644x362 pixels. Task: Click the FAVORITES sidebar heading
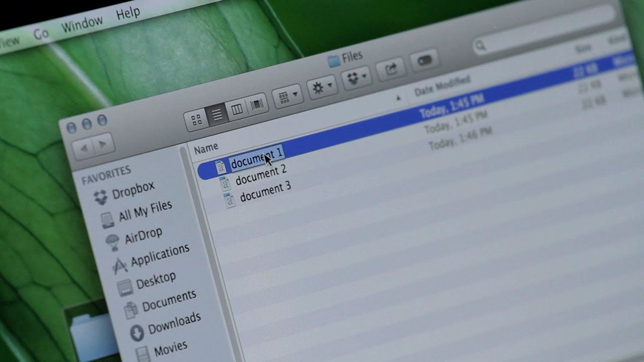(106, 174)
